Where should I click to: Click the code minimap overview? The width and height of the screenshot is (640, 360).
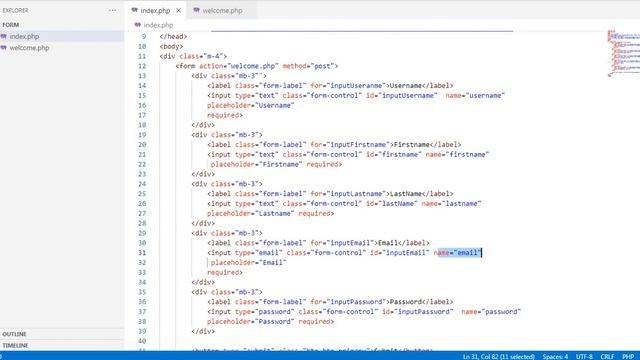[623, 53]
